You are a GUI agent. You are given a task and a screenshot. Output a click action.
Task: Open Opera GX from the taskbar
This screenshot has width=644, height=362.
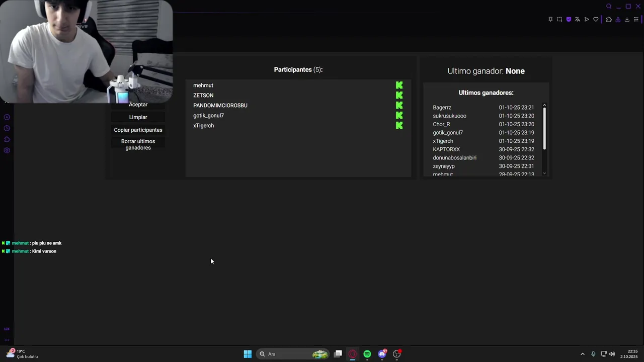(353, 354)
